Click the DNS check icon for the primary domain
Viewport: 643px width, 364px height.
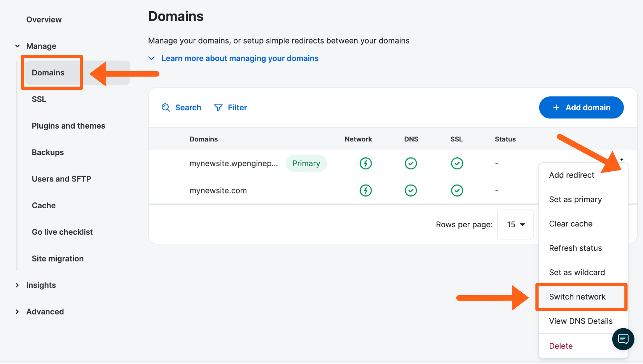[x=411, y=163]
